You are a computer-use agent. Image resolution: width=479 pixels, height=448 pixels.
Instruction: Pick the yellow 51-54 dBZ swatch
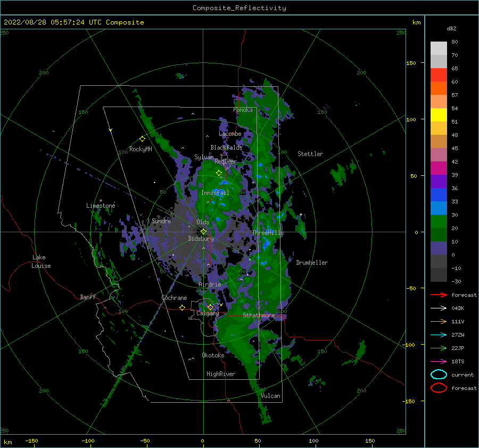point(439,115)
